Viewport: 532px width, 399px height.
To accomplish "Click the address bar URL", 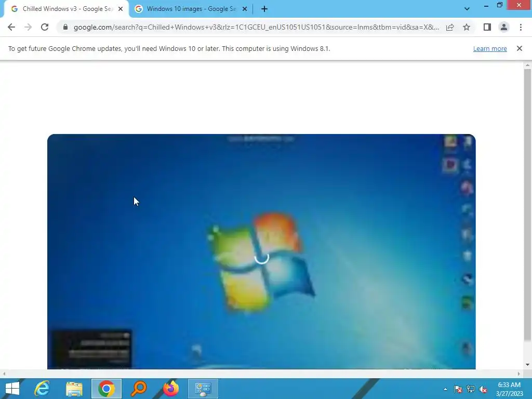I will (x=256, y=27).
